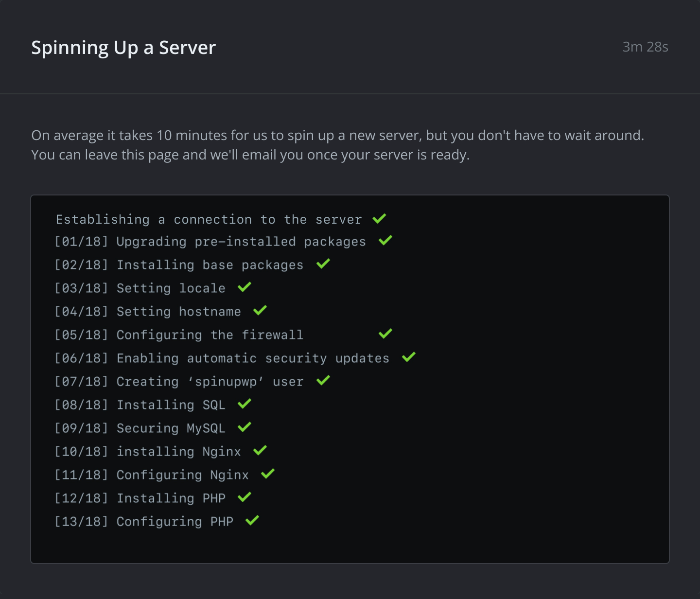Select the [05/18] Configuring the firewall line
This screenshot has height=599, width=700.
click(x=179, y=335)
